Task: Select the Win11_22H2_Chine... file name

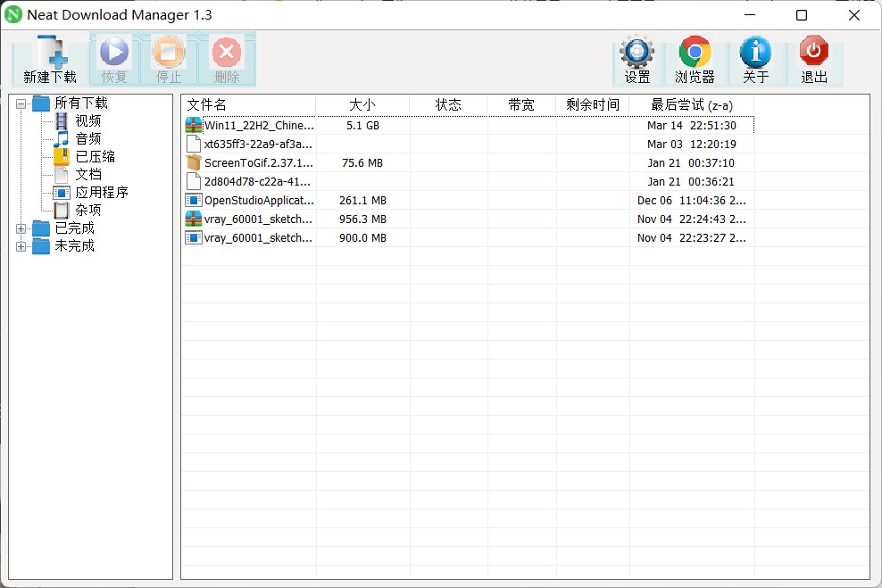Action: (259, 125)
